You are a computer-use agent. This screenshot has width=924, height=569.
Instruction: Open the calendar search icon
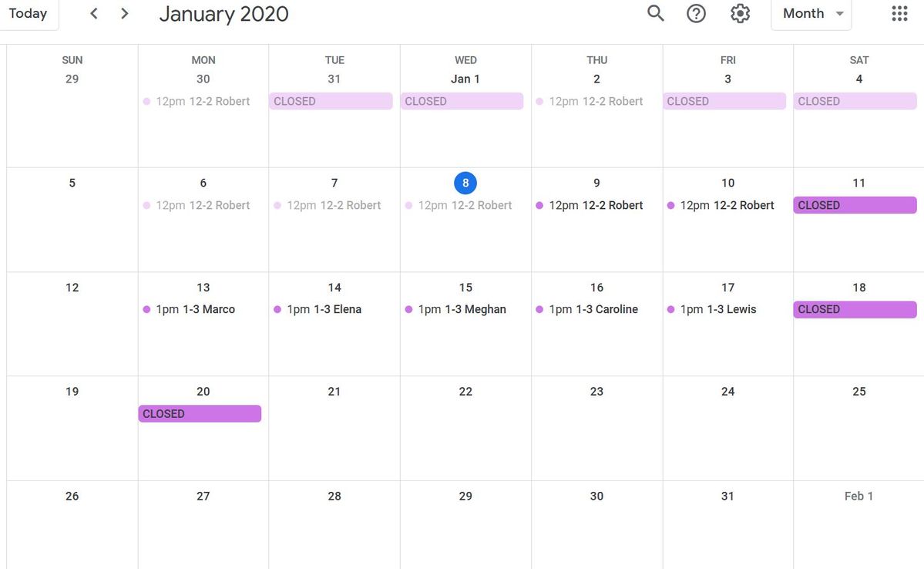(x=655, y=13)
